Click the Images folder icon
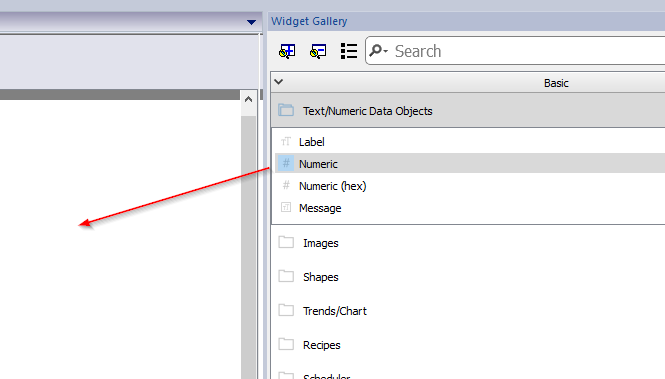The image size is (665, 379). pos(286,242)
